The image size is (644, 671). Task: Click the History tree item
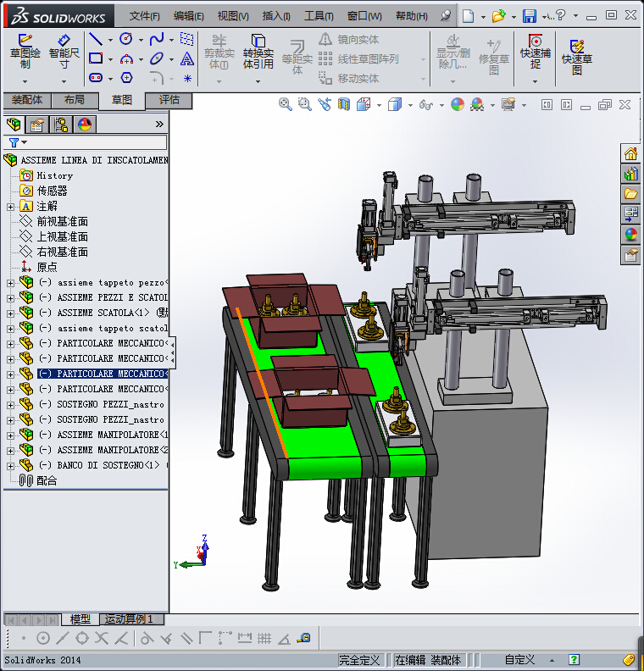[55, 176]
